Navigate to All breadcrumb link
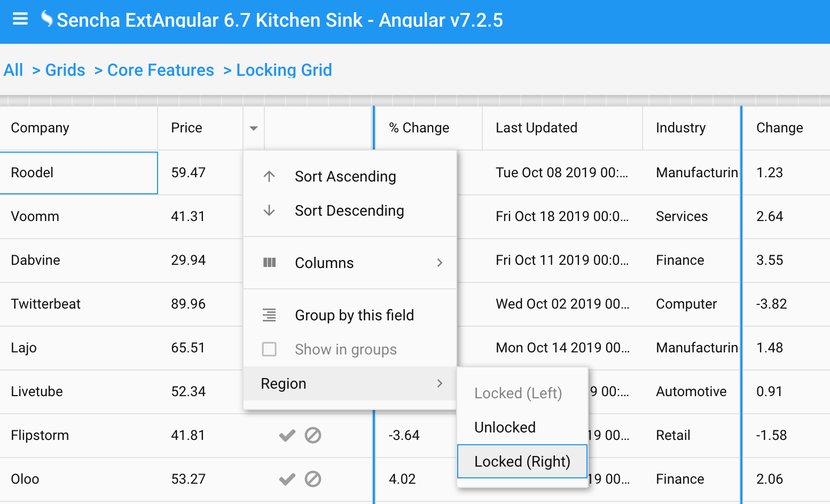Viewport: 830px width, 504px height. pos(13,70)
